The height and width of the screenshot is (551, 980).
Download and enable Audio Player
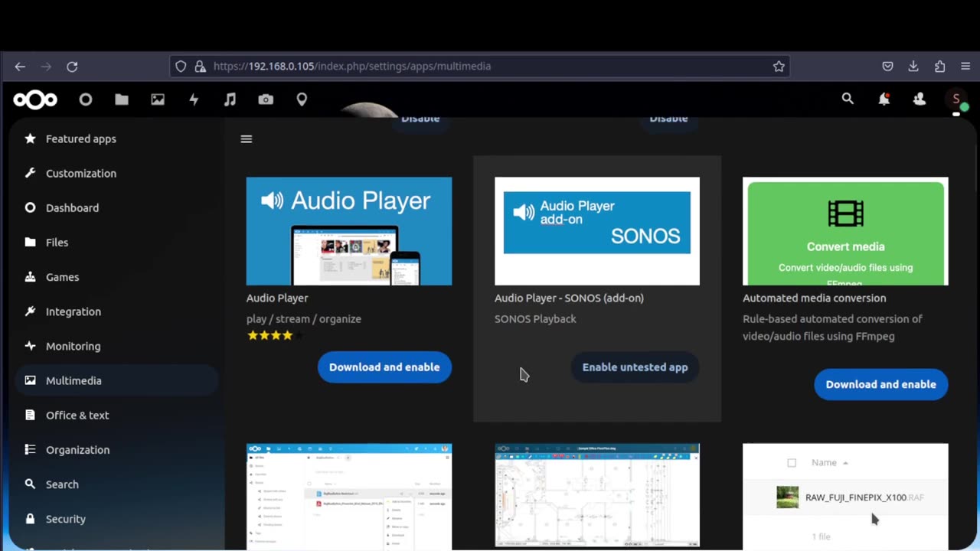point(384,367)
